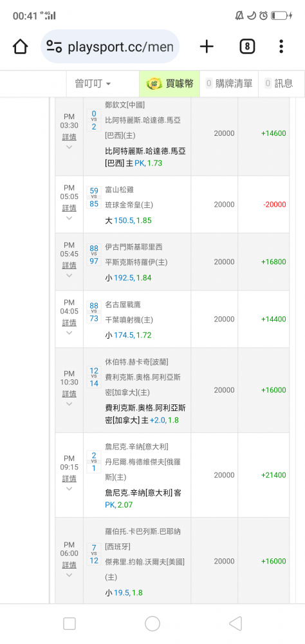Open a new tab with plus icon
Image resolution: width=305 pixels, height=644 pixels.
pos(207,46)
